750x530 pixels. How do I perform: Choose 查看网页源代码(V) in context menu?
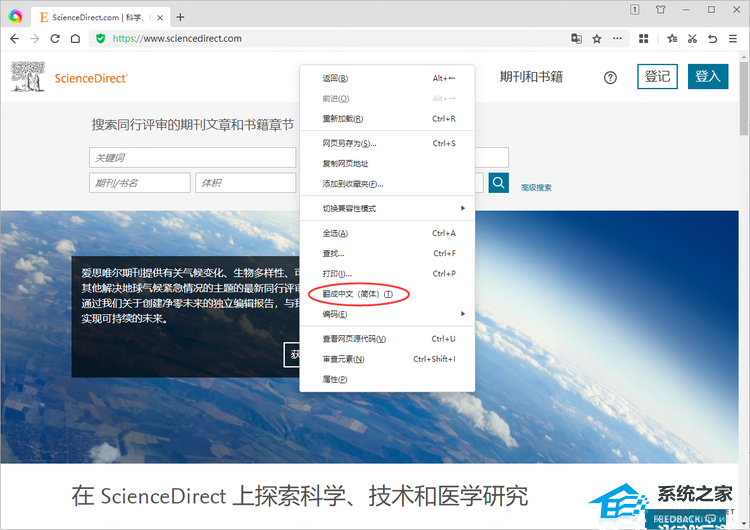(x=387, y=339)
